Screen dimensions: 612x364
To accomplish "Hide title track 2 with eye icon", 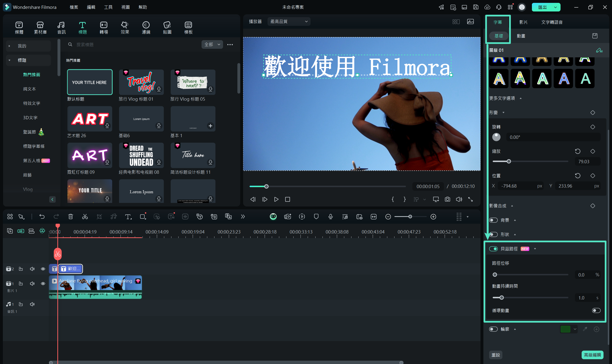I will pos(43,269).
